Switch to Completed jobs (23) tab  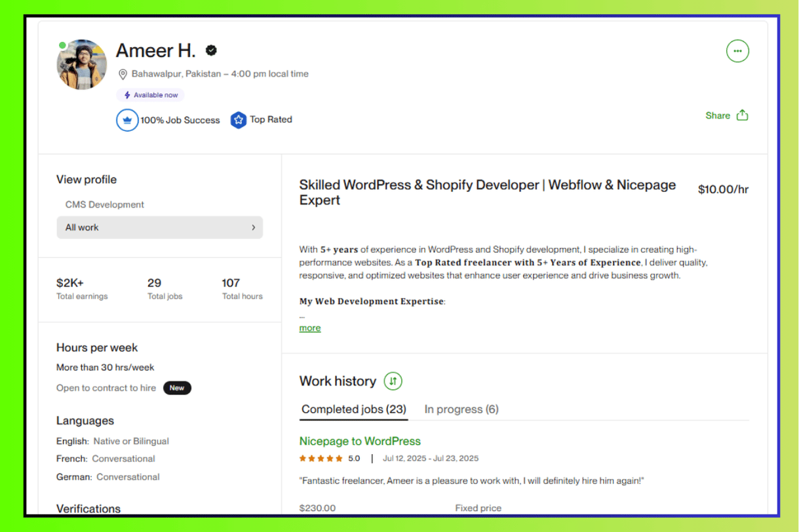(x=354, y=409)
